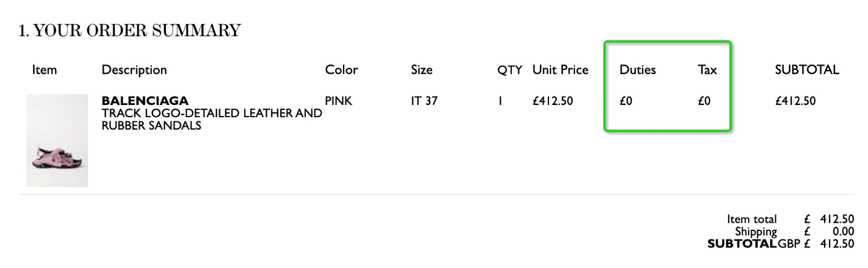The height and width of the screenshot is (268, 868).
Task: Click the Shipping cost line
Action: pyautogui.click(x=794, y=231)
